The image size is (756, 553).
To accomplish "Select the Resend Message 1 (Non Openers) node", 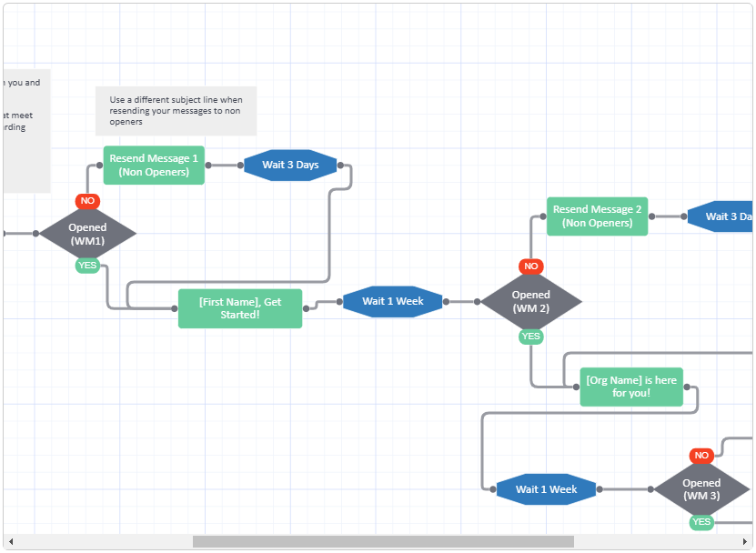I will tap(154, 166).
